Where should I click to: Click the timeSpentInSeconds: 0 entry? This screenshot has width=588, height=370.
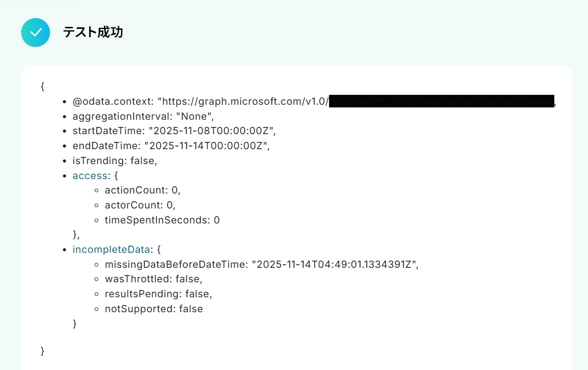coord(162,220)
